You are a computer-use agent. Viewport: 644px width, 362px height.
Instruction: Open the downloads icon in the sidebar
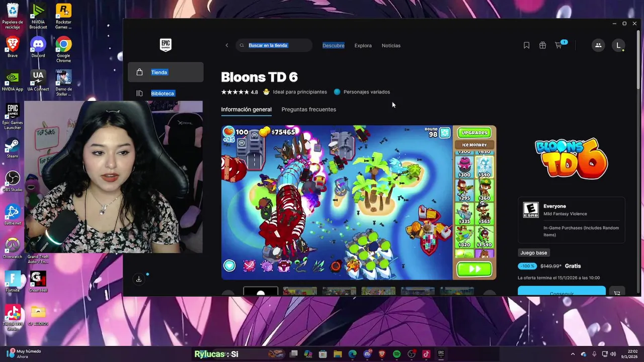point(139,279)
